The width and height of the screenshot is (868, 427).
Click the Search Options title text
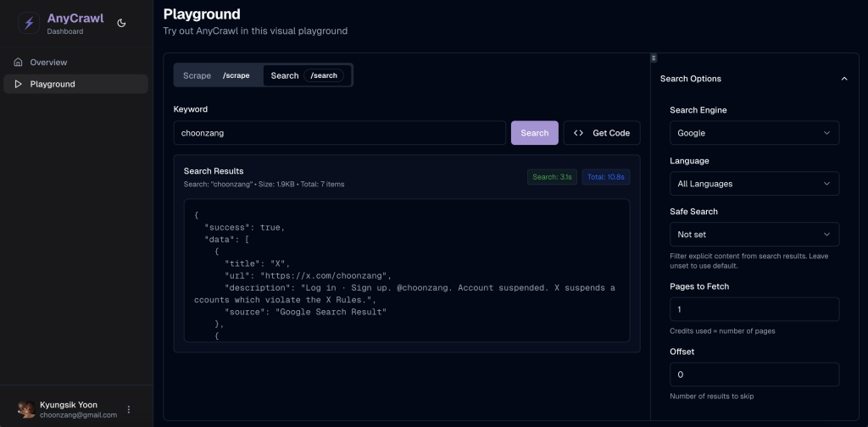(x=691, y=79)
